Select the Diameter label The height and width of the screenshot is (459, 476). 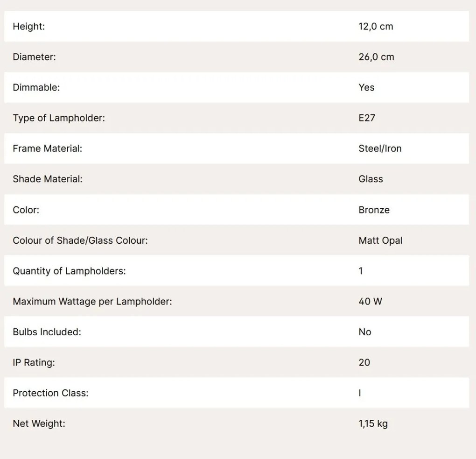click(35, 57)
